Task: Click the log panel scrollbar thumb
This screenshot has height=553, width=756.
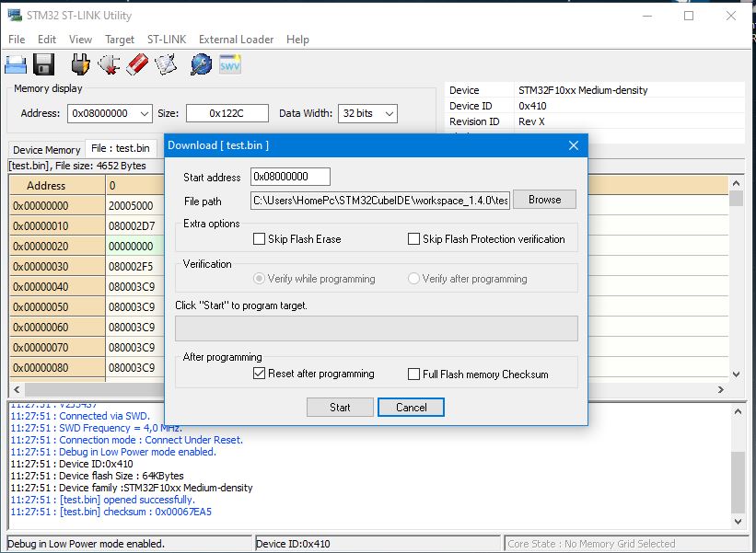Action: (x=739, y=483)
